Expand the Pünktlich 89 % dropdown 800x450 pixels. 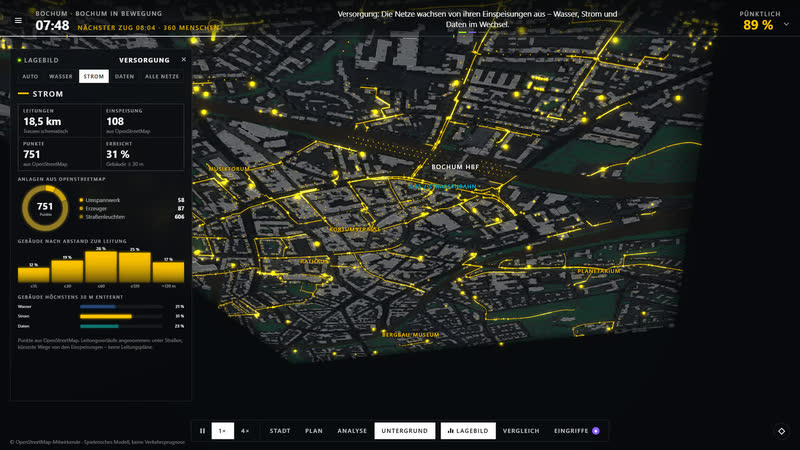coord(786,24)
